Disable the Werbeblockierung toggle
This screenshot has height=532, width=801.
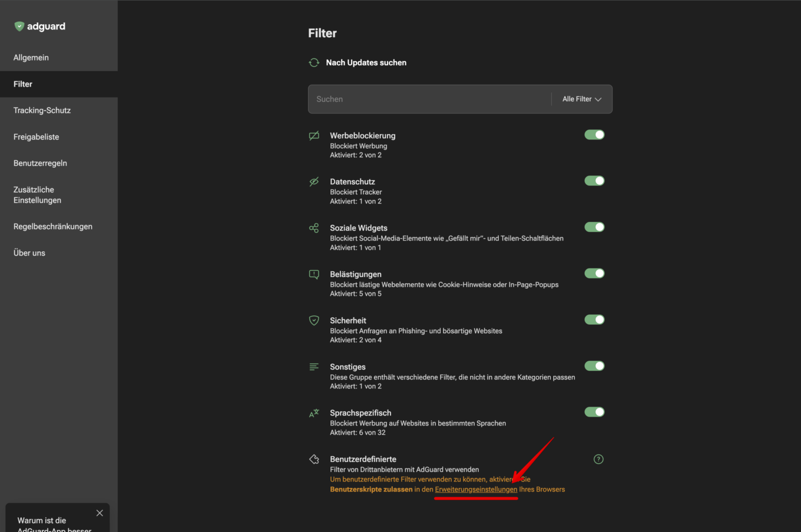594,135
